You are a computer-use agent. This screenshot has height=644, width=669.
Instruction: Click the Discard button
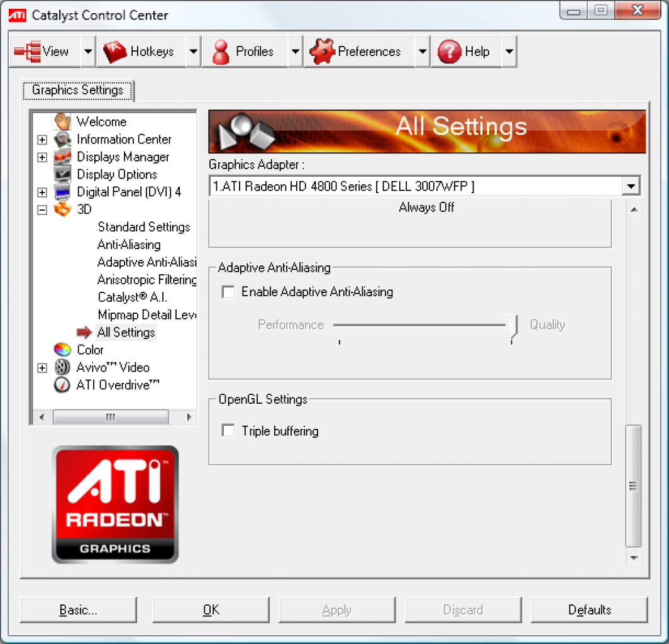[463, 610]
